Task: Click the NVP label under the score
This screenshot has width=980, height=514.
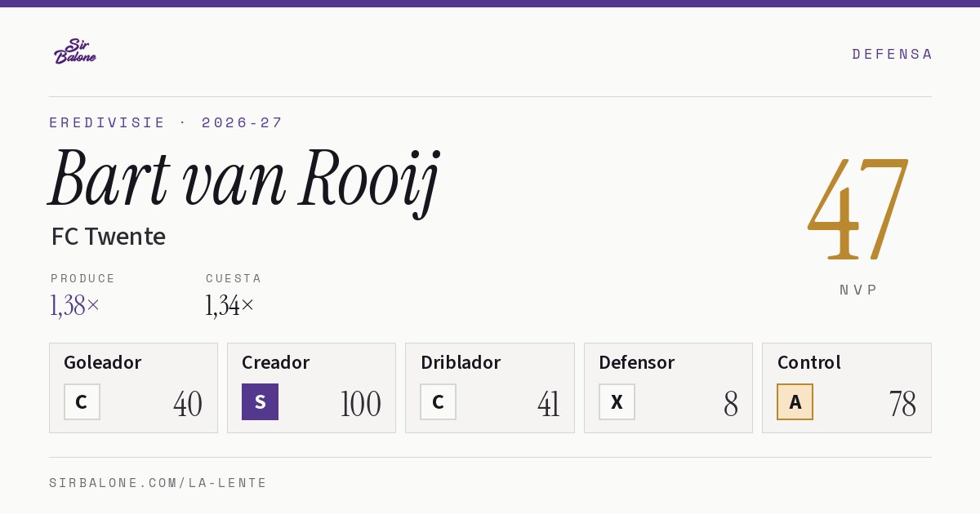Action: pos(858,290)
